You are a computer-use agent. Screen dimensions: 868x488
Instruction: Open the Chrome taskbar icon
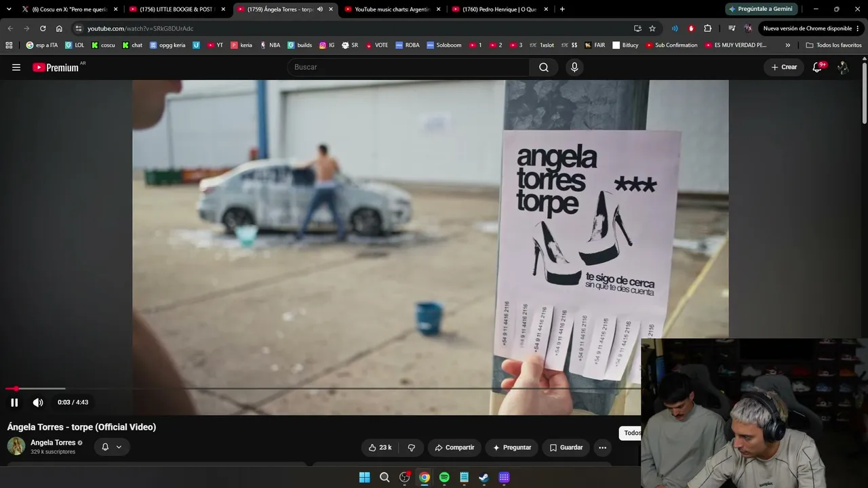425,477
